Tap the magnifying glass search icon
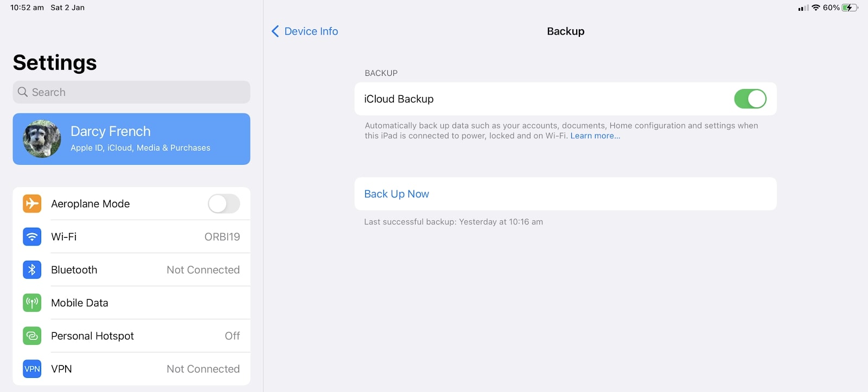 coord(22,92)
